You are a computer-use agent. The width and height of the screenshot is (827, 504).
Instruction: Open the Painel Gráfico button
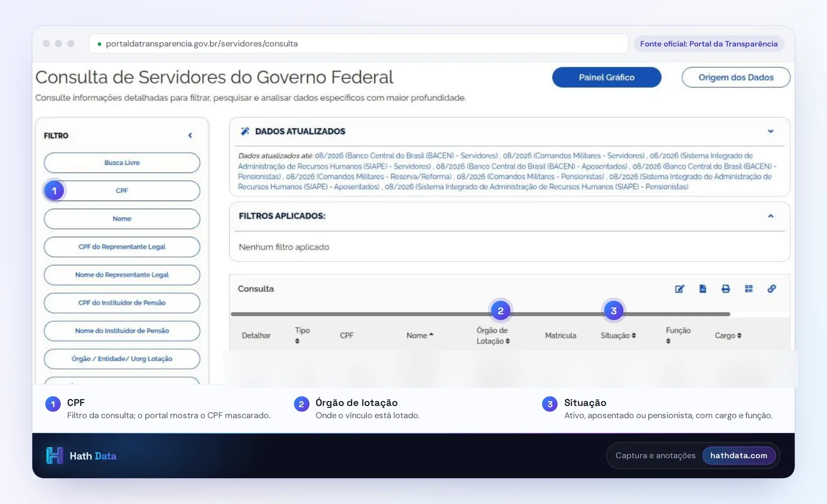click(x=607, y=77)
